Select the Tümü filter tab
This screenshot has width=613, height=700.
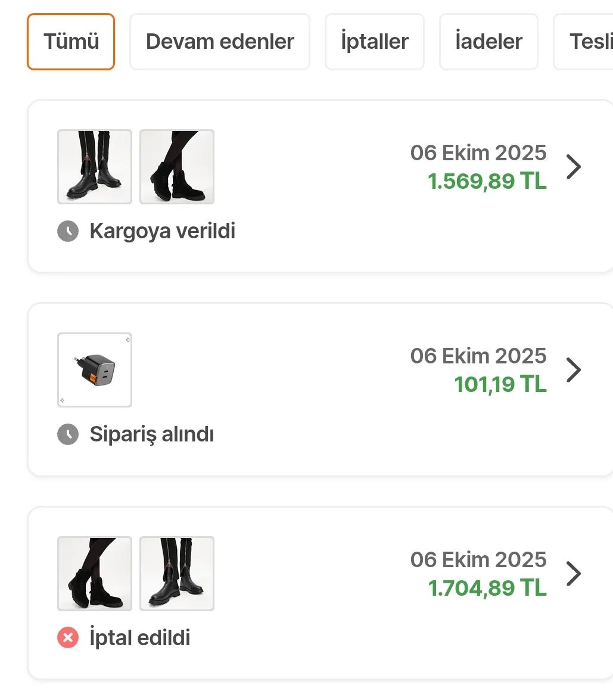[x=71, y=42]
